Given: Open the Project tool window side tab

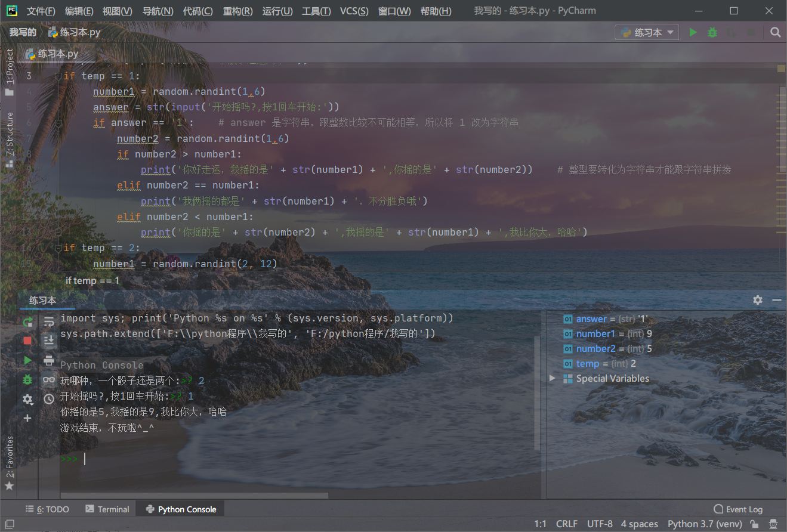Looking at the screenshot, I should click(10, 72).
